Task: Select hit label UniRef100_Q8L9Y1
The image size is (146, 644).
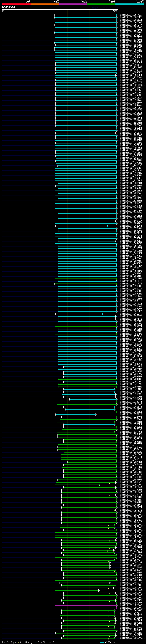Action: pos(131,60)
